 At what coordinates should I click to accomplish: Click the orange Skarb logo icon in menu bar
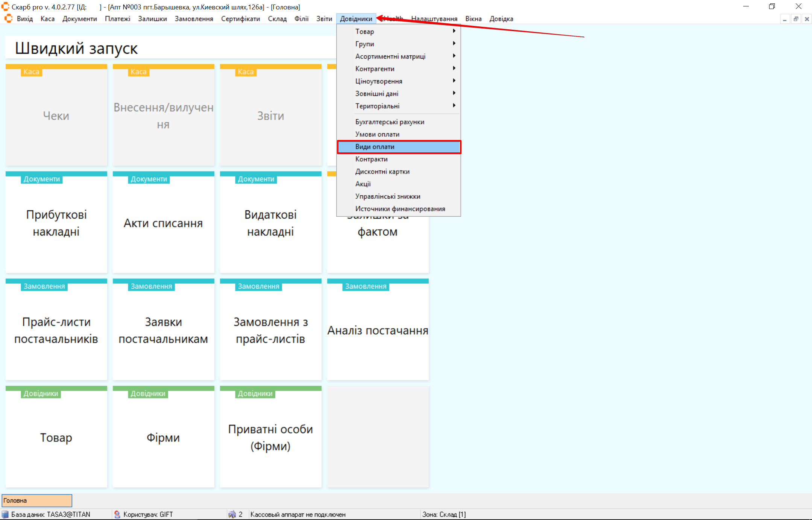[x=8, y=18]
